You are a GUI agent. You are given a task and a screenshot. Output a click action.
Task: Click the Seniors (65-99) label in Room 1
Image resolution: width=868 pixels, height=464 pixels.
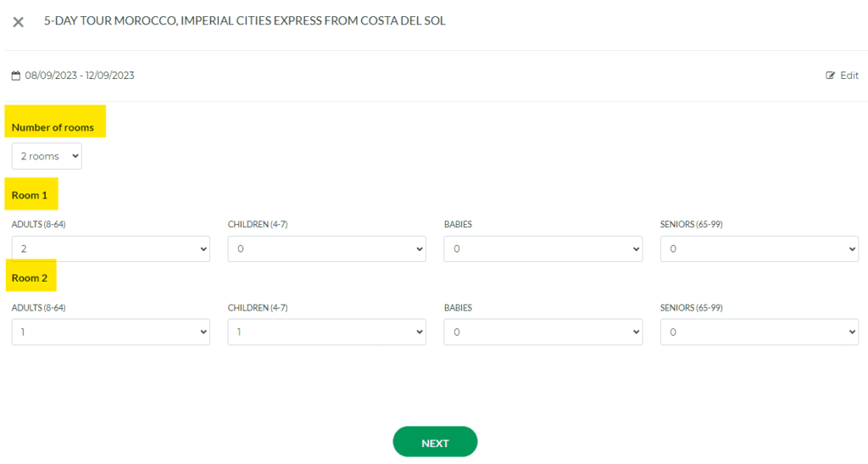point(691,225)
